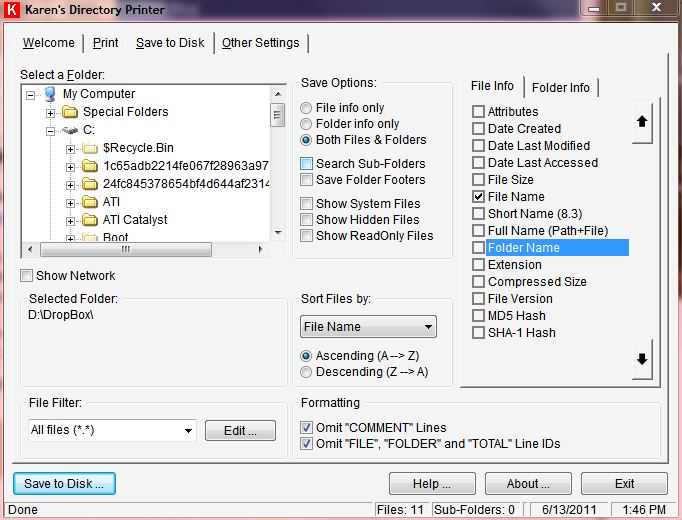
Task: Switch to the Print tab
Action: [106, 43]
